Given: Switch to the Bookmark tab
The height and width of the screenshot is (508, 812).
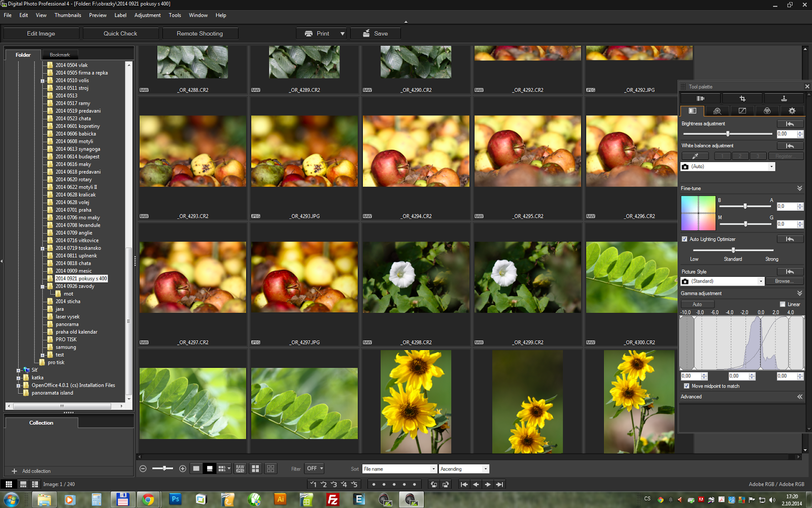Looking at the screenshot, I should (x=60, y=55).
